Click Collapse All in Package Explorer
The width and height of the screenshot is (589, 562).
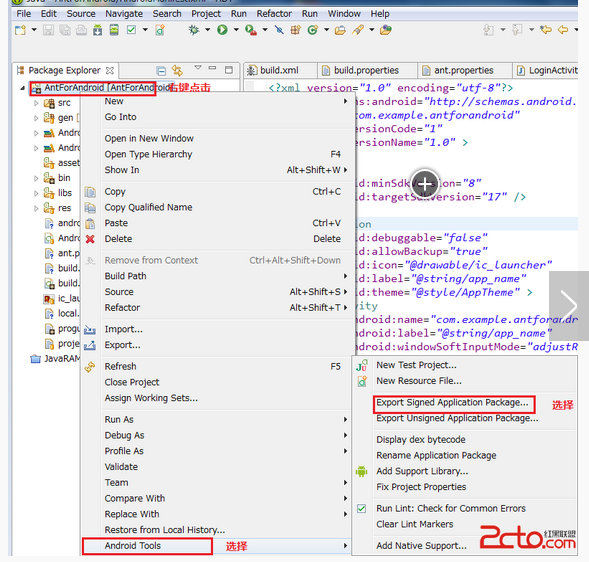[x=161, y=71]
